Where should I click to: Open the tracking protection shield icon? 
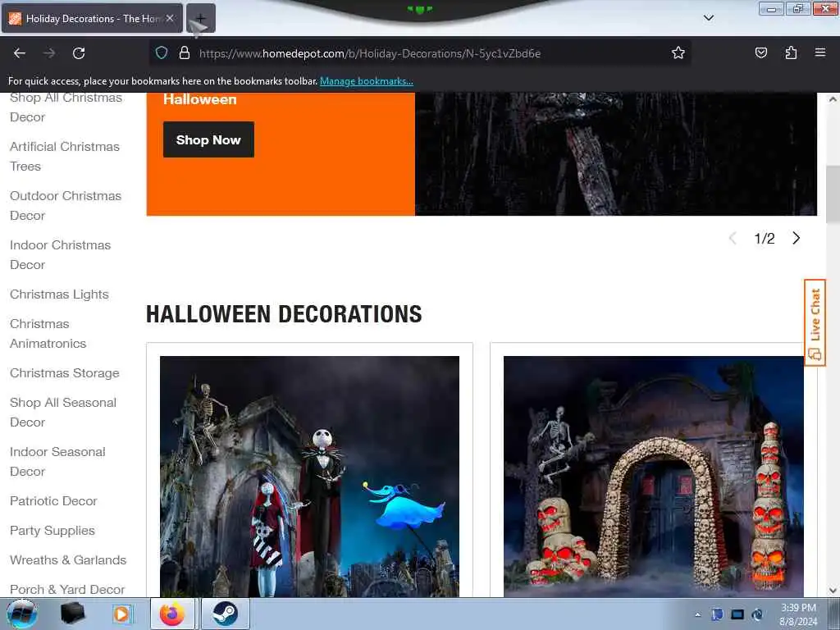pos(162,53)
